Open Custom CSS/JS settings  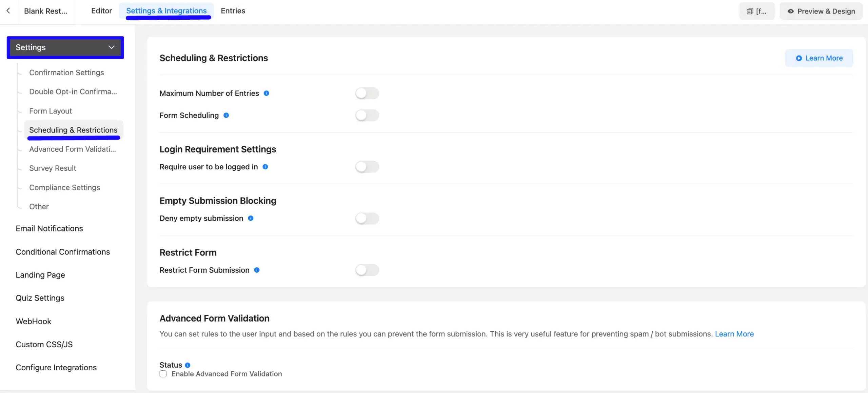point(44,344)
